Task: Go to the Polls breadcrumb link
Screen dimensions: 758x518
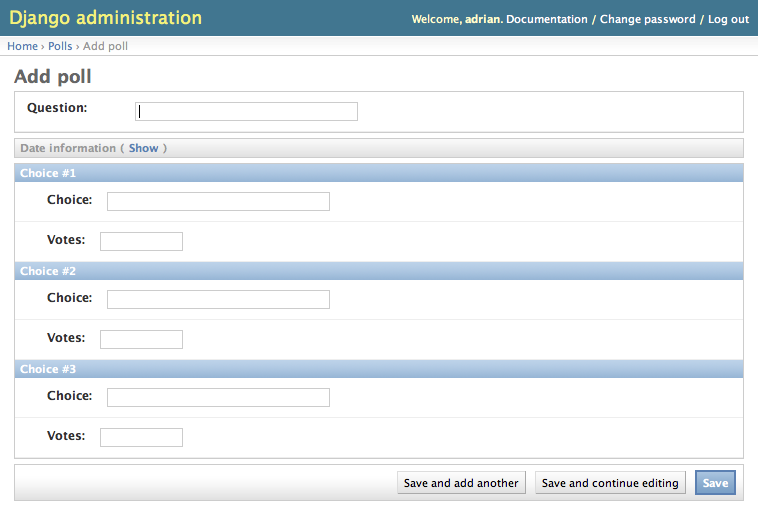Action: [60, 46]
